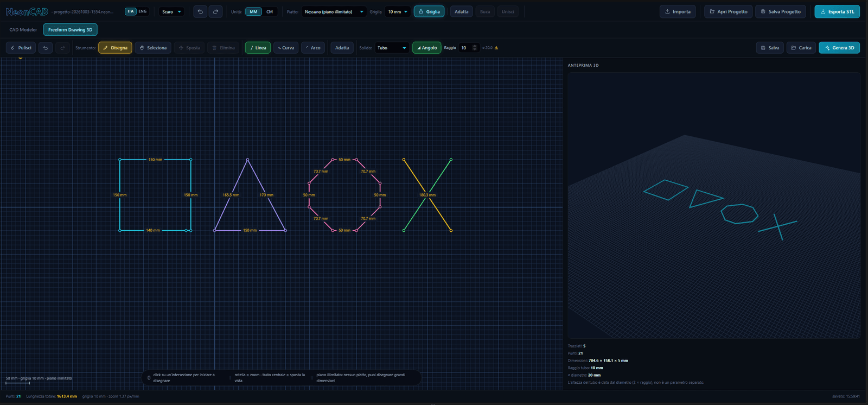The height and width of the screenshot is (405, 868).
Task: Toggle the Griglia lock button
Action: [x=429, y=11]
